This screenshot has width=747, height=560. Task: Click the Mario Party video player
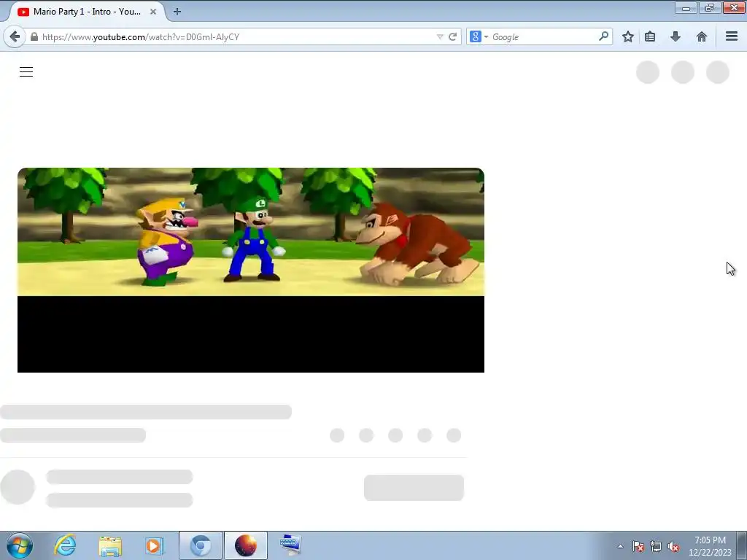point(251,270)
